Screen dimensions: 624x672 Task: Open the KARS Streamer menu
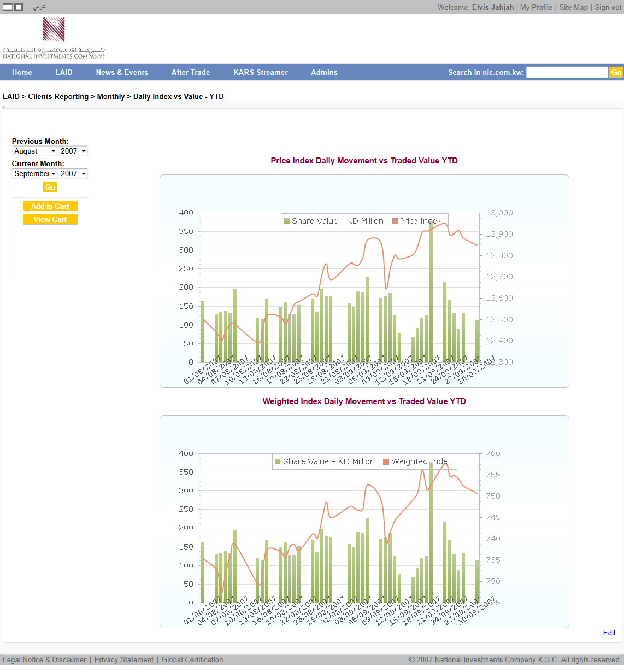260,72
